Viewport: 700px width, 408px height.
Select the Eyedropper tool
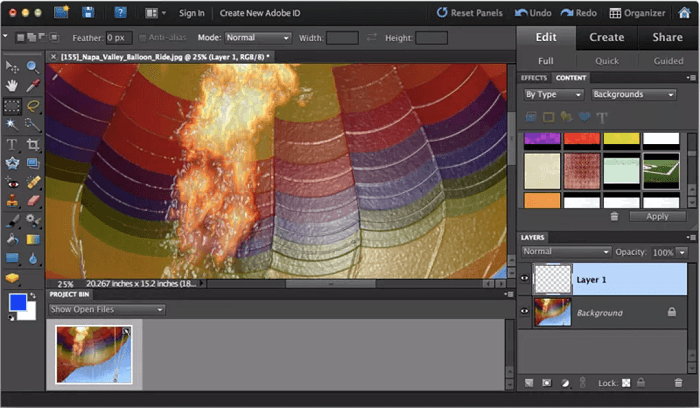[33, 86]
